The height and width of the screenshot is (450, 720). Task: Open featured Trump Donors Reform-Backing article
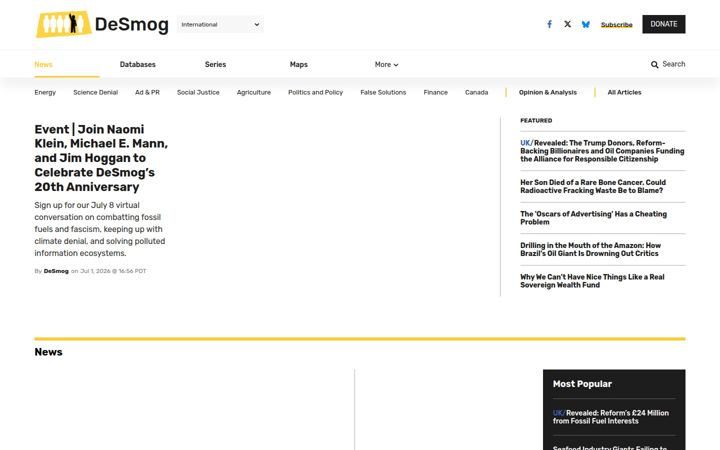[x=602, y=151]
